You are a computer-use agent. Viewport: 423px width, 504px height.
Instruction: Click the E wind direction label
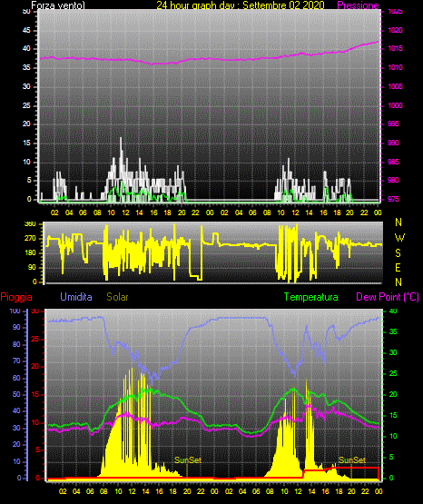(x=398, y=267)
